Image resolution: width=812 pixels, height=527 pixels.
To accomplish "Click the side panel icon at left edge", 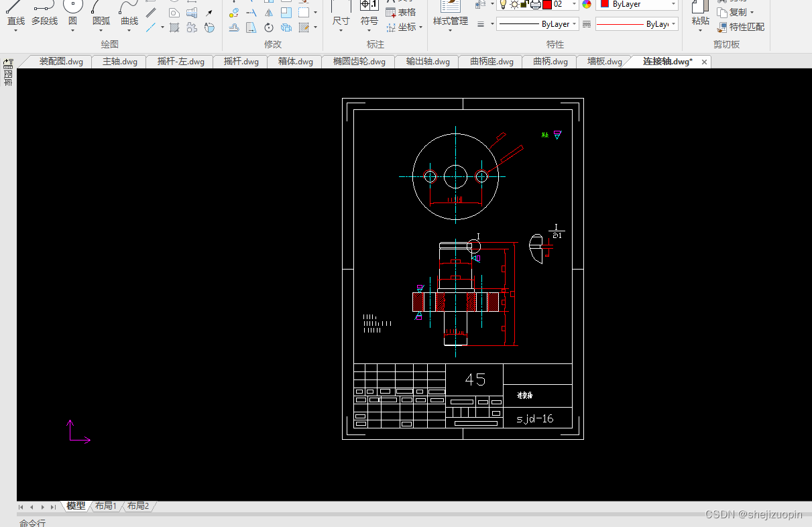I will [8, 72].
